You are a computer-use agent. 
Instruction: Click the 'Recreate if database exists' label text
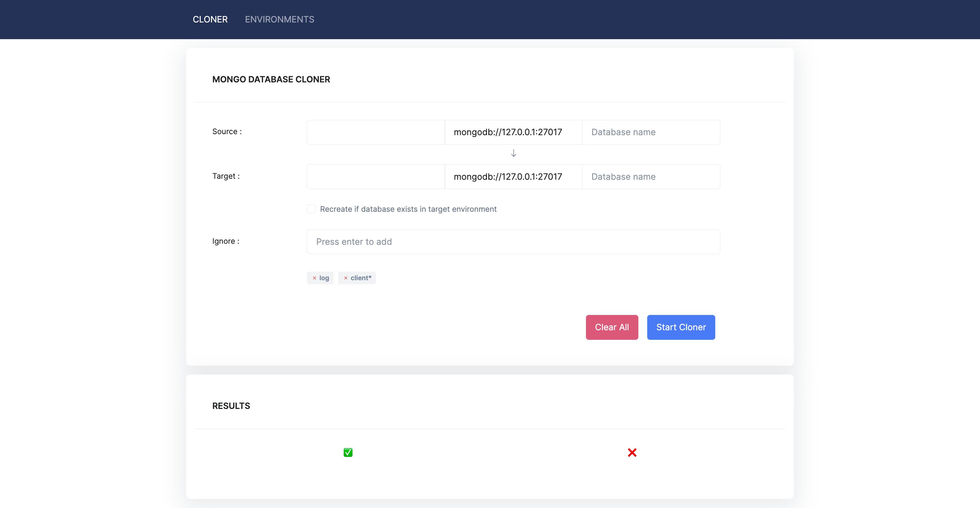[x=408, y=209]
